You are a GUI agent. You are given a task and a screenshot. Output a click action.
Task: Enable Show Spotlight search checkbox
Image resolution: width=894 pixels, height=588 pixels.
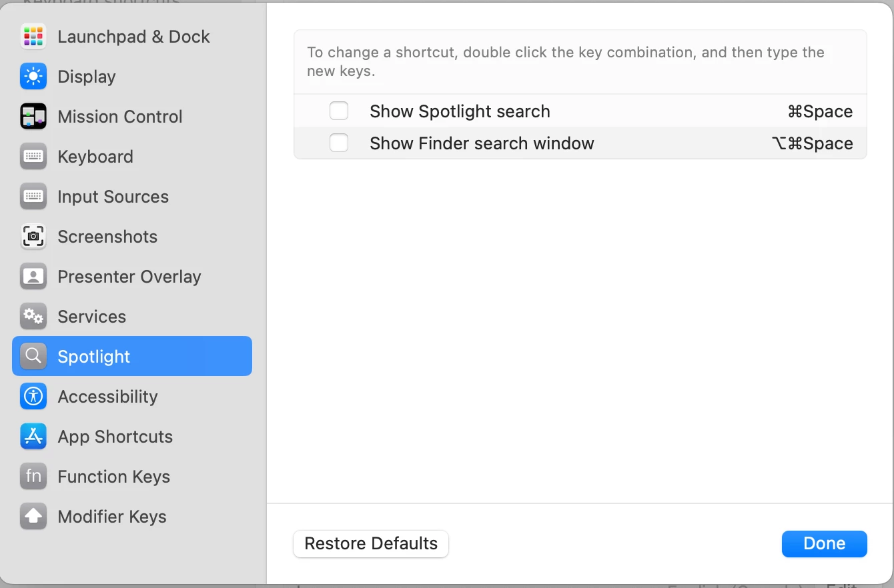[x=339, y=111]
